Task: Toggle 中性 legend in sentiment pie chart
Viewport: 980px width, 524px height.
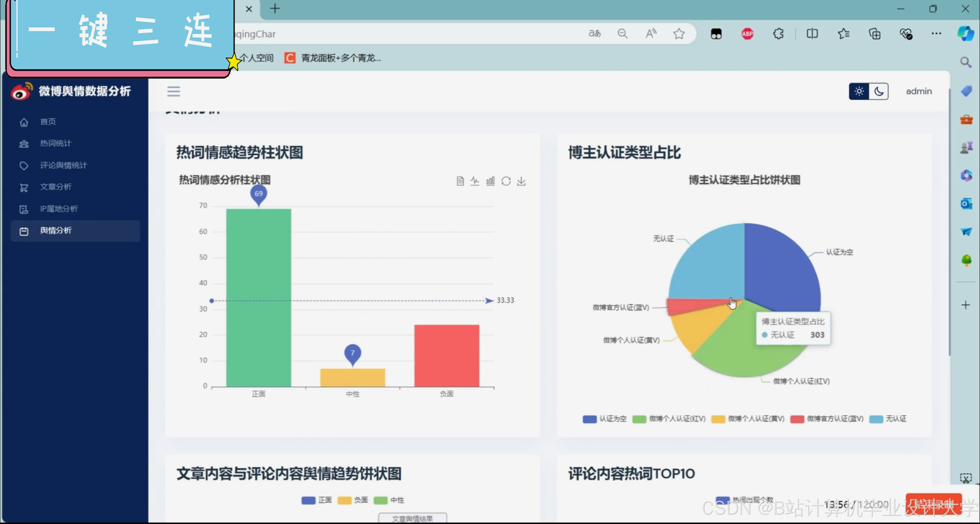Action: (388, 500)
